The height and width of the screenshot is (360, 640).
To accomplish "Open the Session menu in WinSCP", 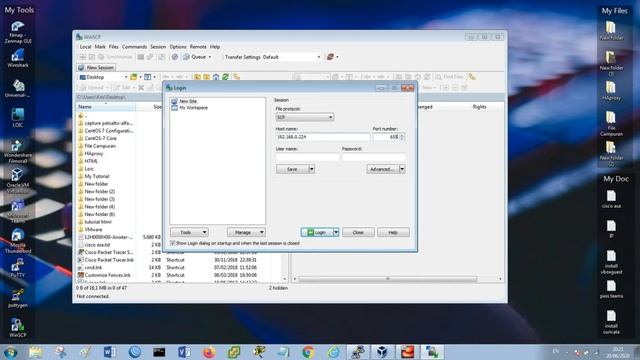I will (158, 47).
